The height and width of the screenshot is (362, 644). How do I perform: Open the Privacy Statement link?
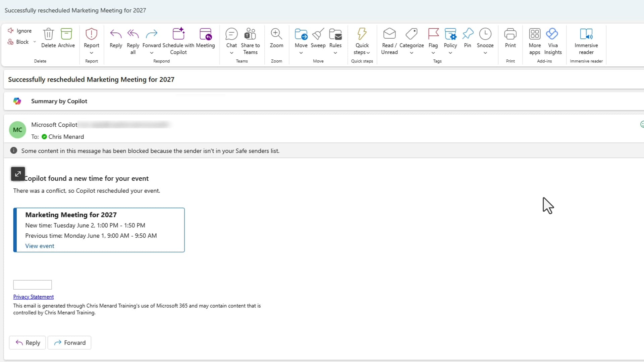click(34, 297)
